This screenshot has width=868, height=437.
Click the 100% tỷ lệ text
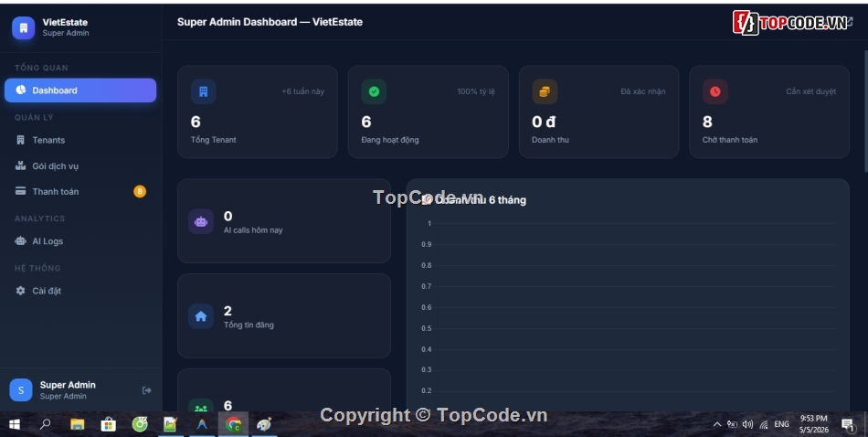[x=476, y=91]
